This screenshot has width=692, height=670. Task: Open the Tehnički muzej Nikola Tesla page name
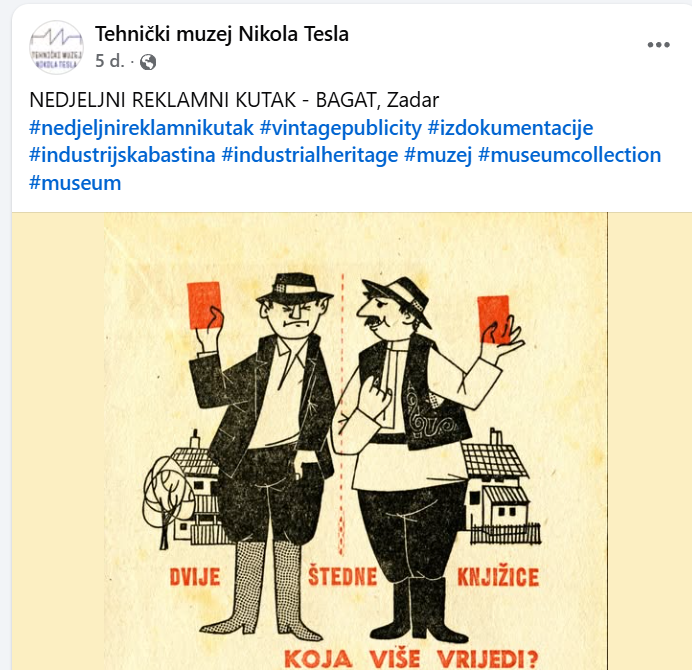[x=222, y=34]
